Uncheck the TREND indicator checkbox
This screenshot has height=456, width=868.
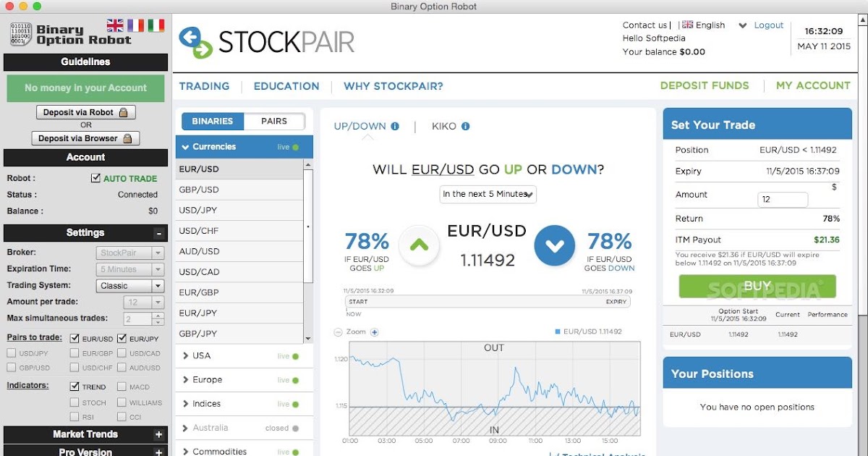pos(75,387)
